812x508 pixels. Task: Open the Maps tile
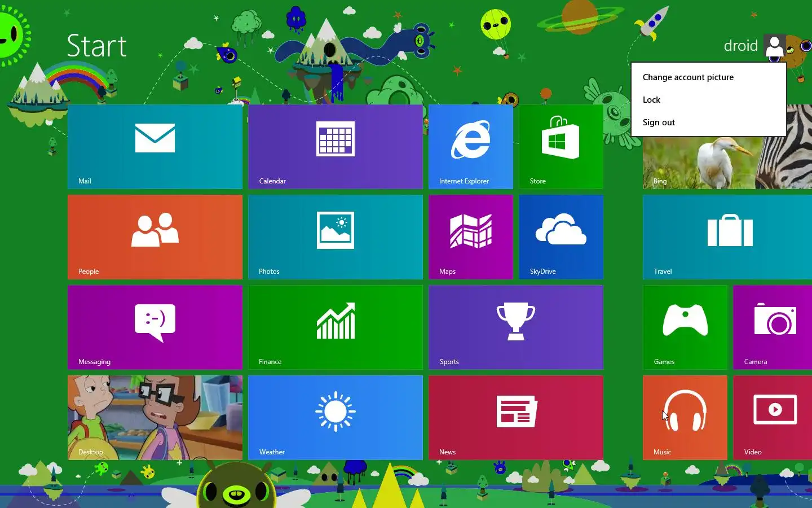(x=471, y=237)
